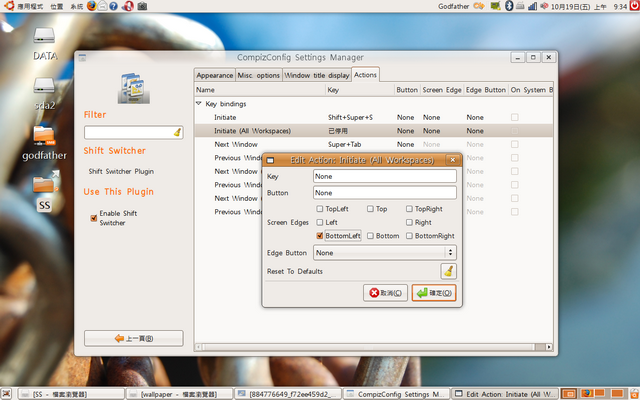This screenshot has width=640, height=400.
Task: Open the blue help question-mark icon
Action: (x=113, y=6)
